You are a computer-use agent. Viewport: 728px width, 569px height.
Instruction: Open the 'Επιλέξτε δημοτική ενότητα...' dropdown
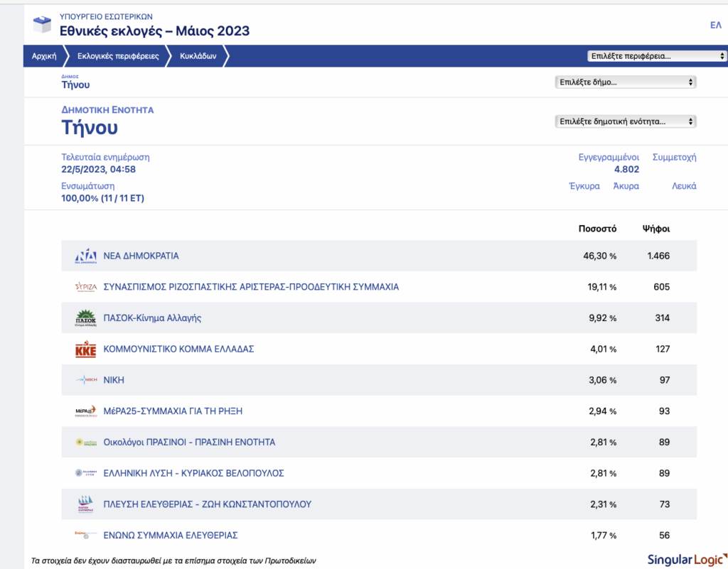626,121
